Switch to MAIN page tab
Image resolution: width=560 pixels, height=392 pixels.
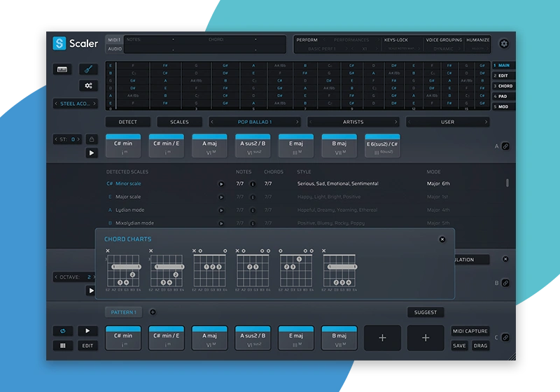click(x=503, y=65)
